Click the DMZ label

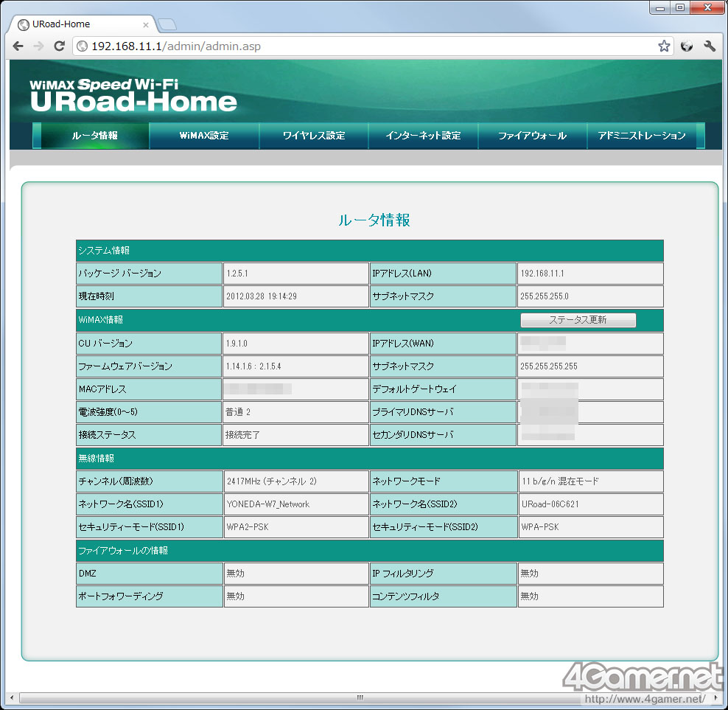[x=87, y=573]
